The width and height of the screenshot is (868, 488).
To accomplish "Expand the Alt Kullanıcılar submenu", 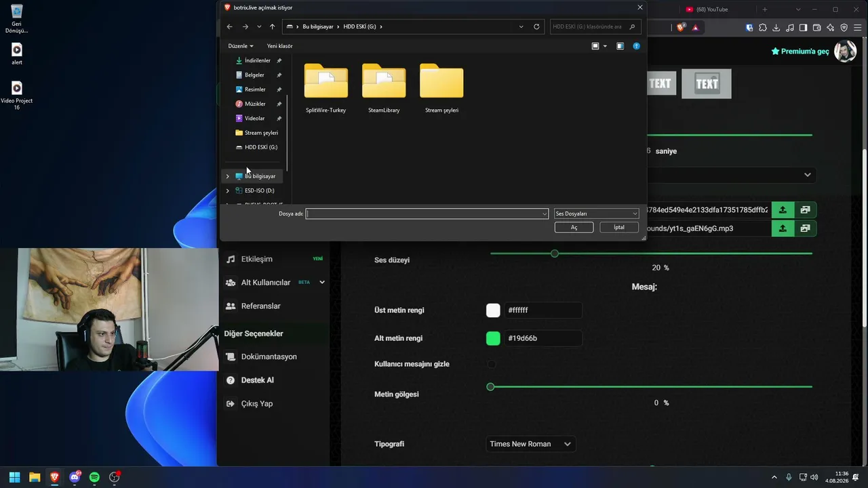I will click(322, 282).
